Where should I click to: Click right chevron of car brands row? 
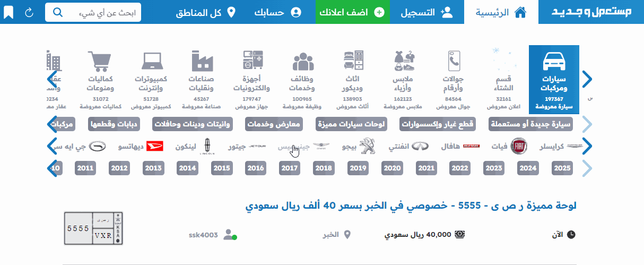[x=587, y=146]
